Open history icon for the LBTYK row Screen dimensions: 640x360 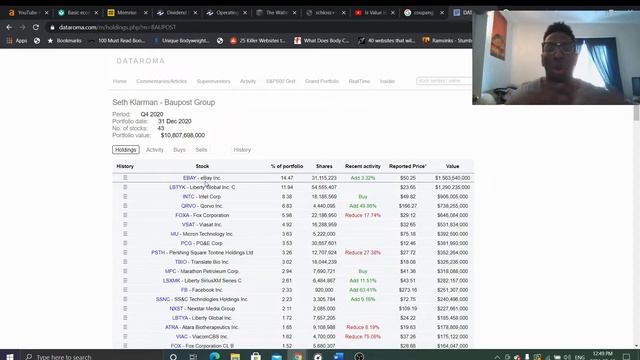[x=125, y=187]
